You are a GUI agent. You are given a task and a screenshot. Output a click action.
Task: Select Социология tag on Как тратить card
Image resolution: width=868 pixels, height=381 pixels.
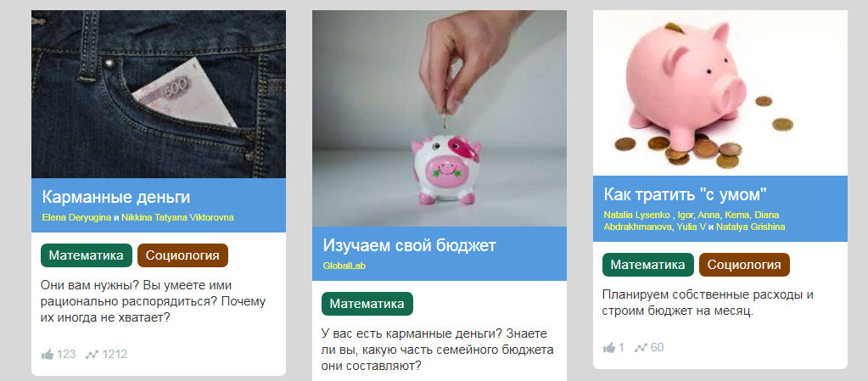click(745, 265)
